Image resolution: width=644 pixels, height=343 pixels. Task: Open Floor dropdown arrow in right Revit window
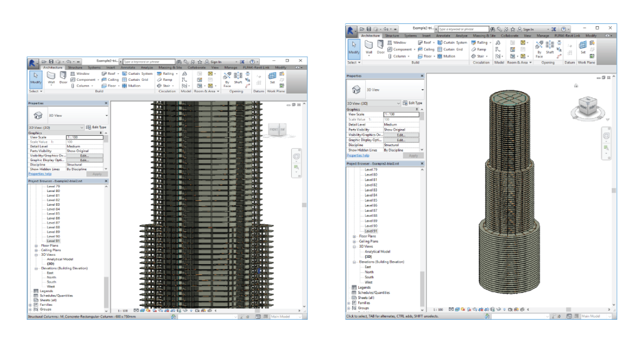pos(433,56)
